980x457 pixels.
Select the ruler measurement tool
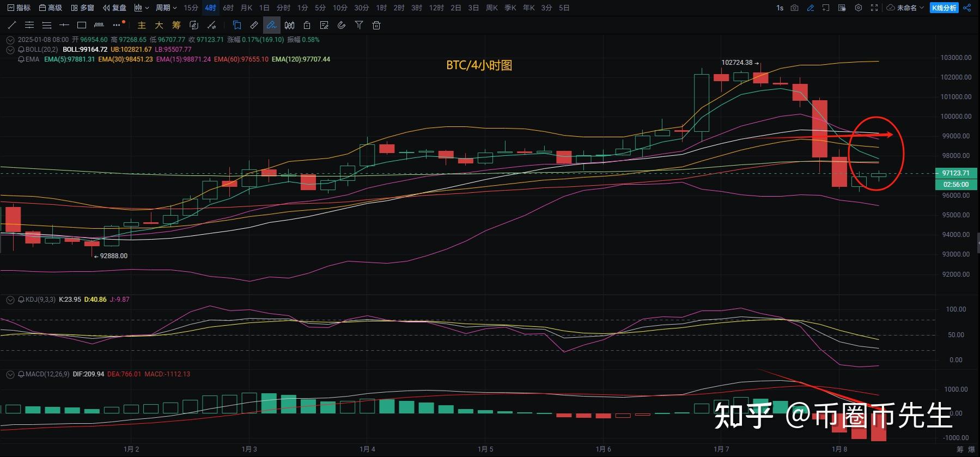(254, 25)
